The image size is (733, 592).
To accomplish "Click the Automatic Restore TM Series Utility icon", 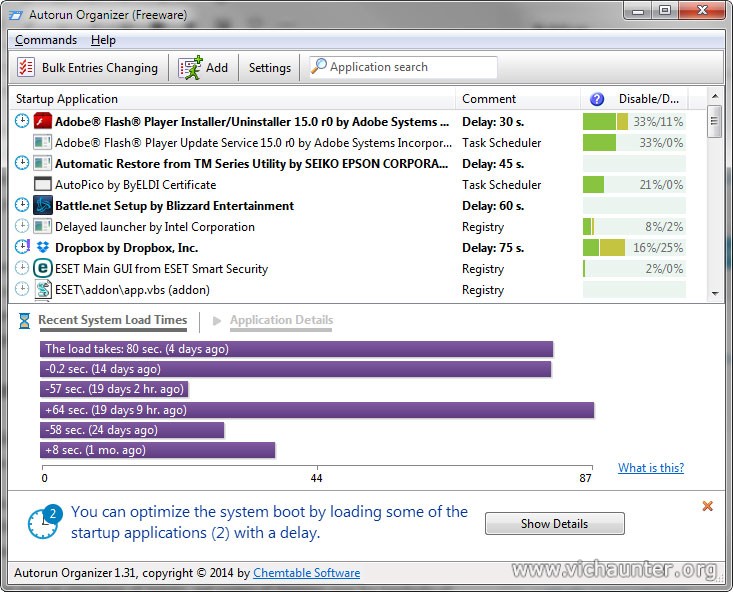I will click(43, 163).
